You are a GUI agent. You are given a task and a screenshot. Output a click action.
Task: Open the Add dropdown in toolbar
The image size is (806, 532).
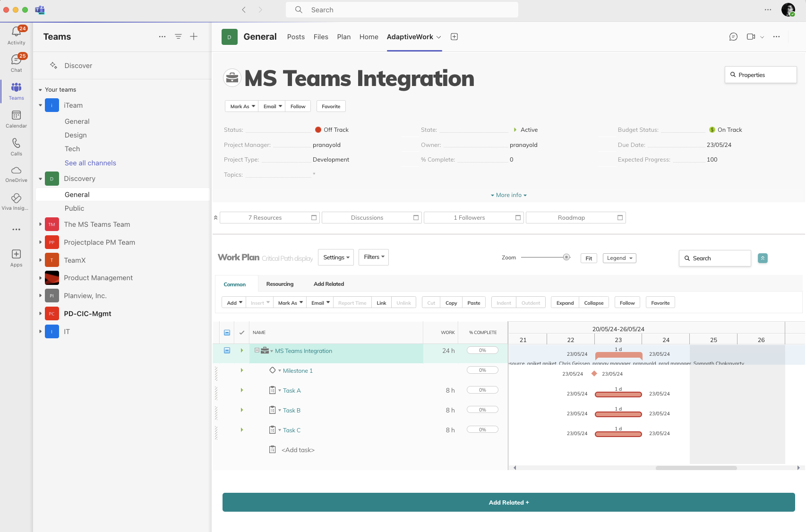tap(234, 303)
